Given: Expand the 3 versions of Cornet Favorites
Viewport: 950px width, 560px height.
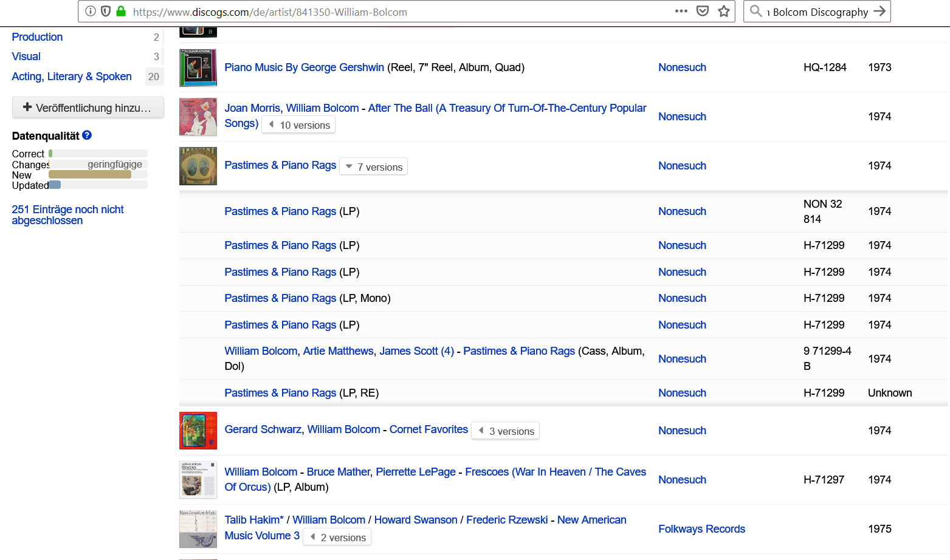Looking at the screenshot, I should (506, 431).
